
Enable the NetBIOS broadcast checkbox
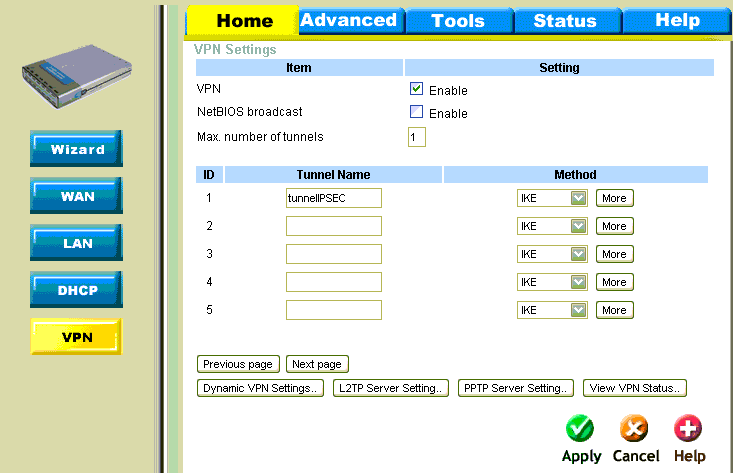click(417, 112)
